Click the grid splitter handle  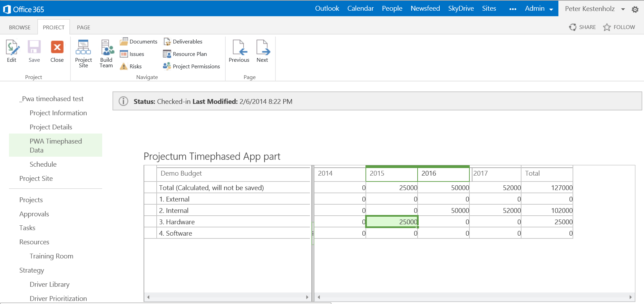[313, 234]
